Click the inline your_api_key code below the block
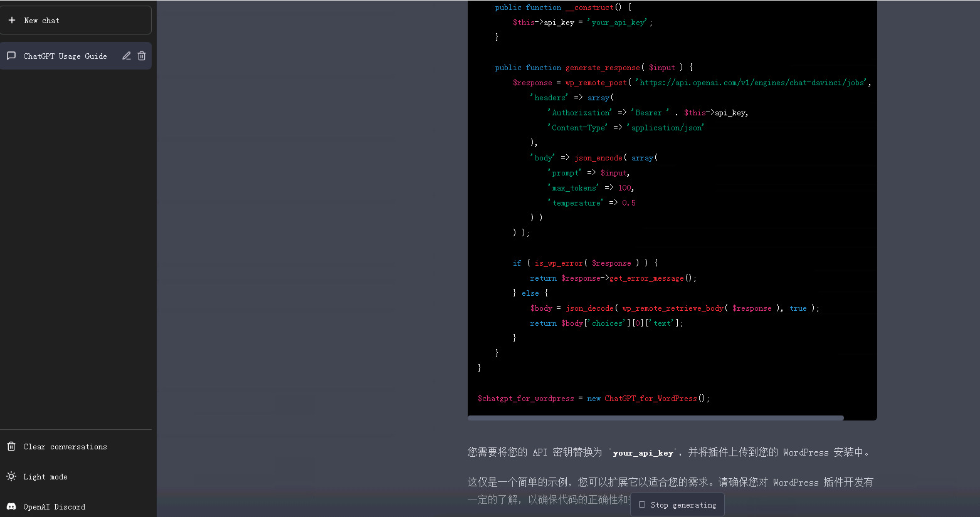 pyautogui.click(x=643, y=452)
